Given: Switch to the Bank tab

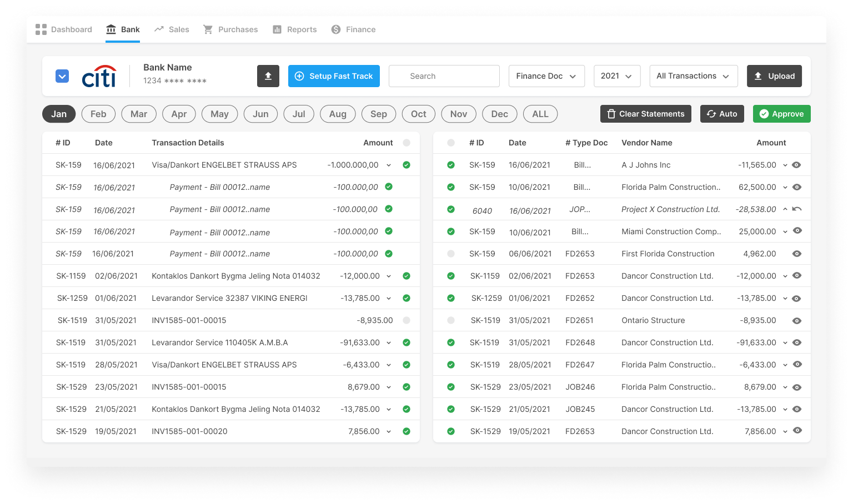Looking at the screenshot, I should [x=123, y=29].
